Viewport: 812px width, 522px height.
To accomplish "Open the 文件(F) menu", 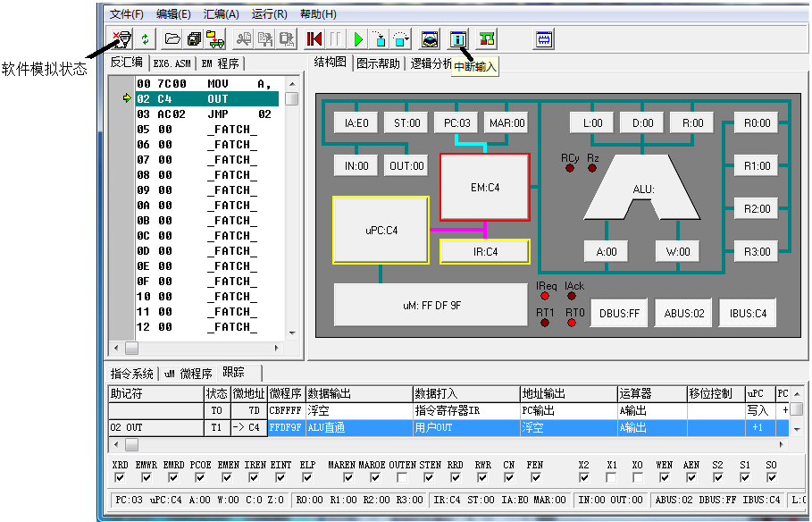I will tap(127, 14).
